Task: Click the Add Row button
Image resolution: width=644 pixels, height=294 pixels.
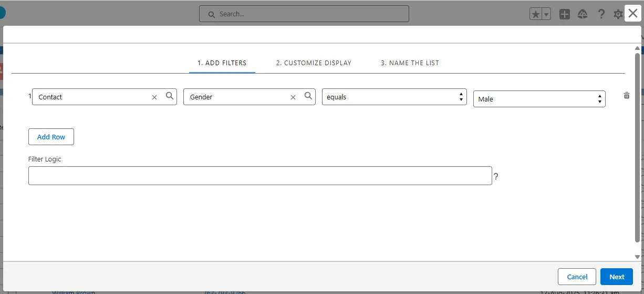Action: pyautogui.click(x=51, y=137)
